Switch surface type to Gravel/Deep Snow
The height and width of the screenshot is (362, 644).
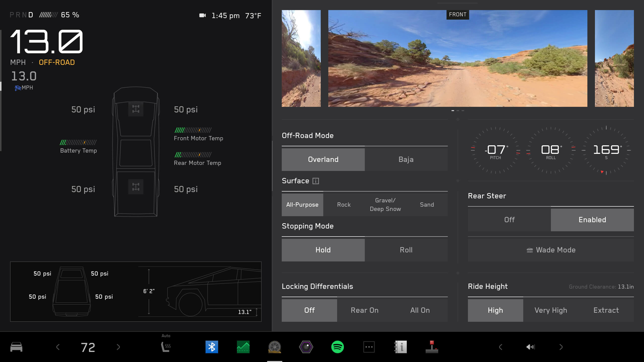[x=384, y=204]
